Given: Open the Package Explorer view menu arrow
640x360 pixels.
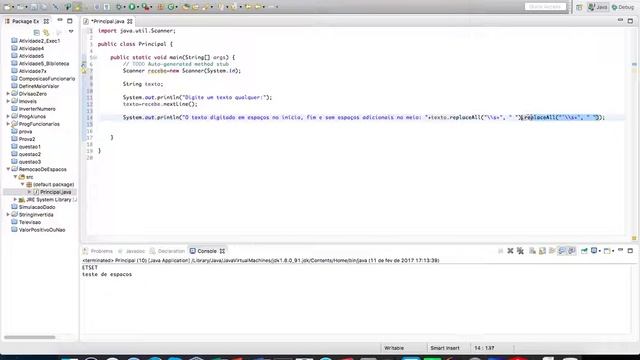Looking at the screenshot, I should [71, 31].
